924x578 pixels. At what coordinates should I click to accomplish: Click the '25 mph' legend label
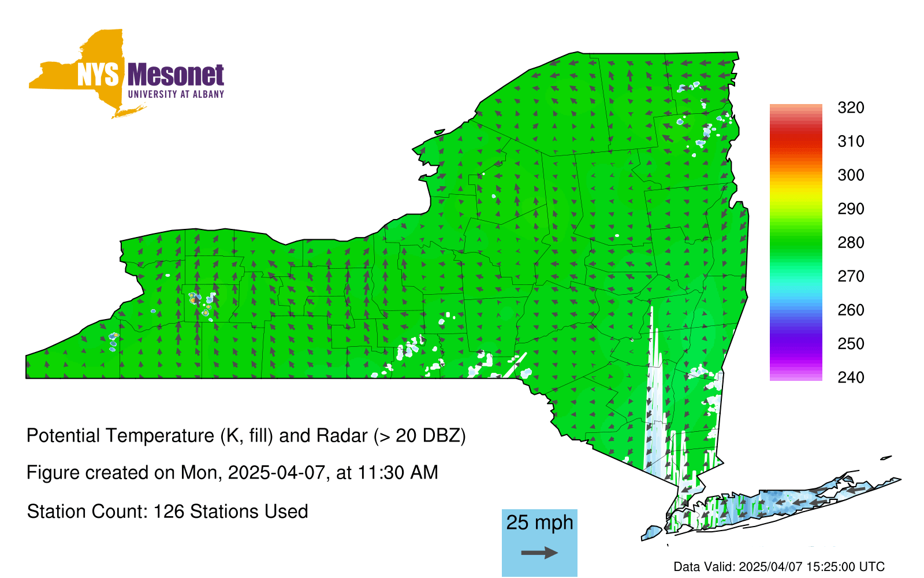point(539,523)
